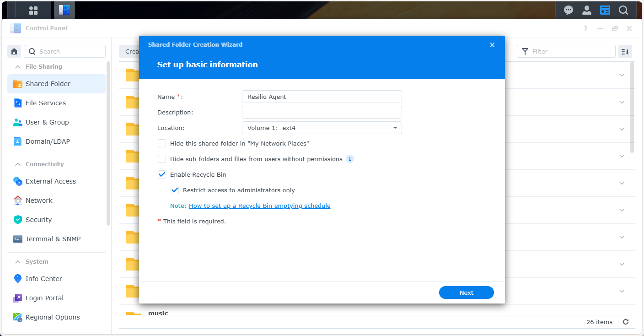Click the info icon beside Hide sub-folders
The image size is (644, 336).
pos(349,159)
